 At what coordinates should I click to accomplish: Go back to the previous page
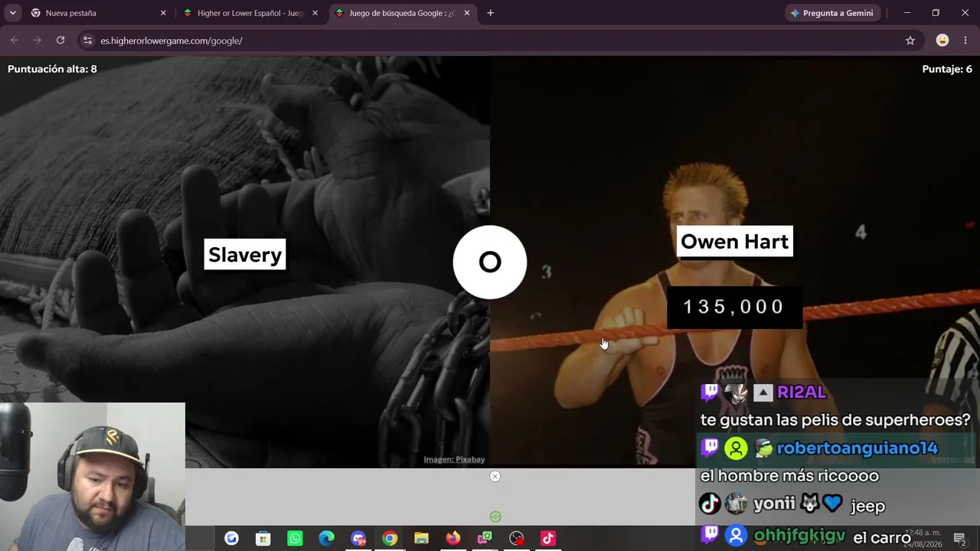pyautogui.click(x=15, y=41)
